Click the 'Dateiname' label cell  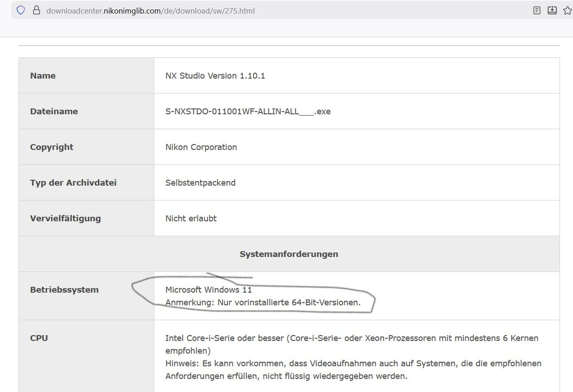click(x=86, y=111)
